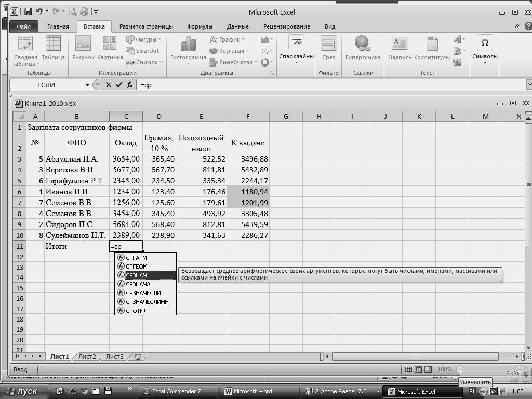Click the vertical scrollbar of the worksheet

tap(528, 185)
